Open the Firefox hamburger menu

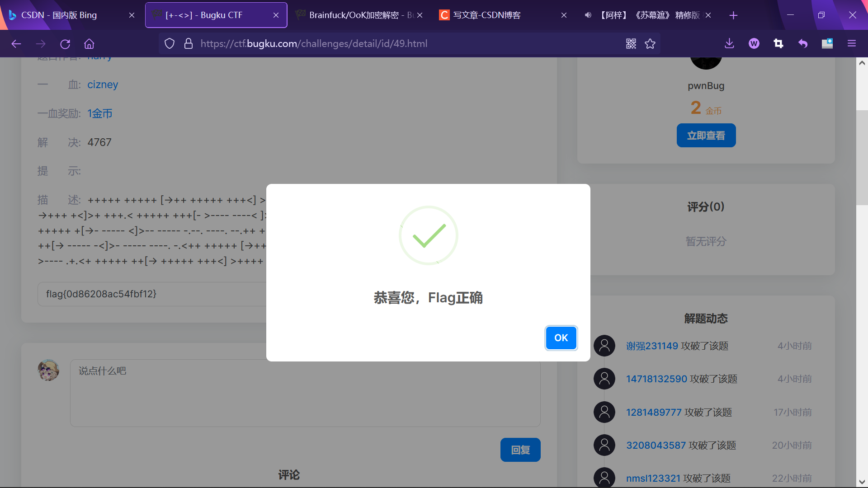coord(852,44)
